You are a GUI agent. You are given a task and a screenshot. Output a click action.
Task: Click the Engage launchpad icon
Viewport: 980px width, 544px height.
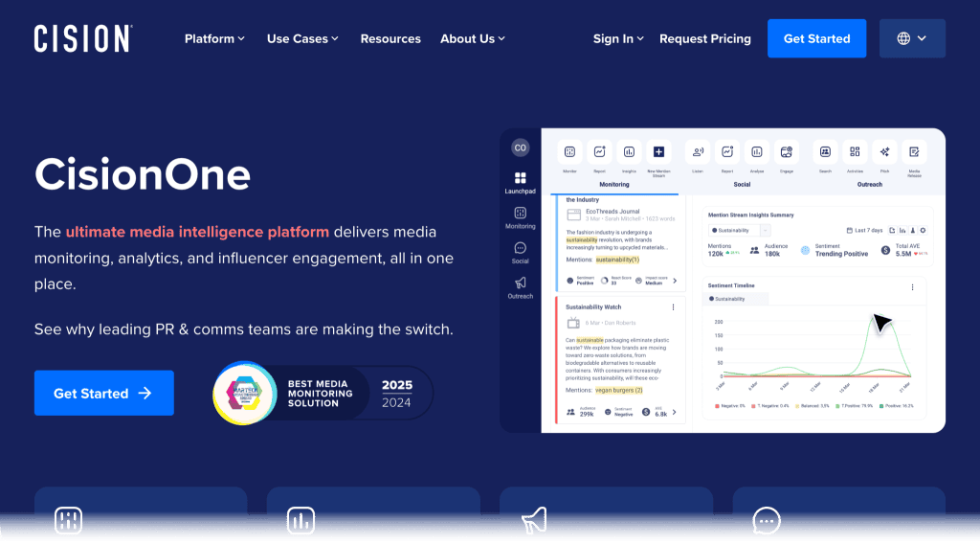[x=787, y=152]
